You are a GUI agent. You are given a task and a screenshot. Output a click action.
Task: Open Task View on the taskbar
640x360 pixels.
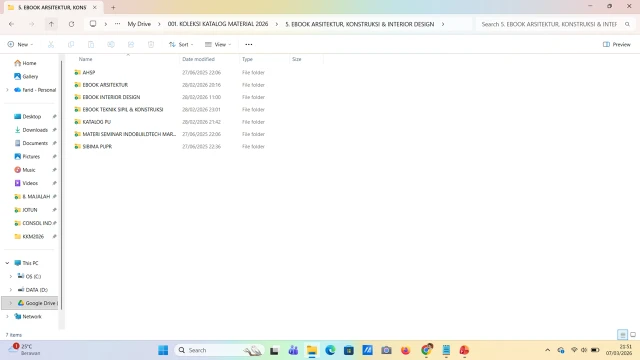(274, 350)
